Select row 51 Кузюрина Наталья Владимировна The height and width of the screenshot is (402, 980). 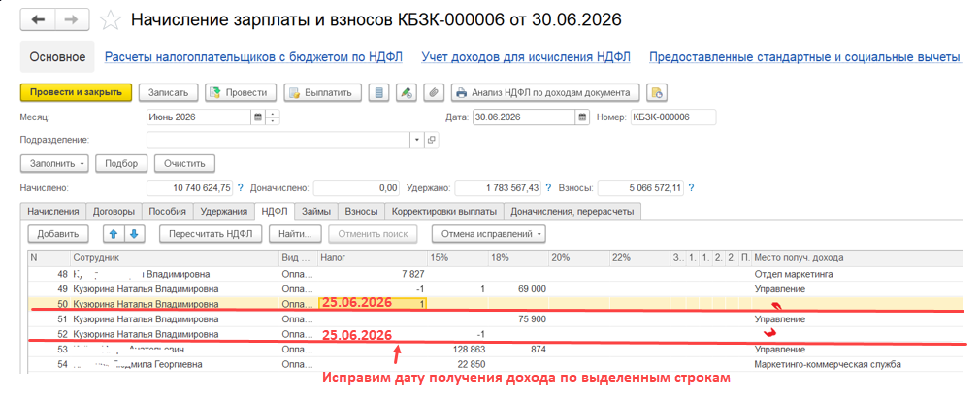point(495,318)
